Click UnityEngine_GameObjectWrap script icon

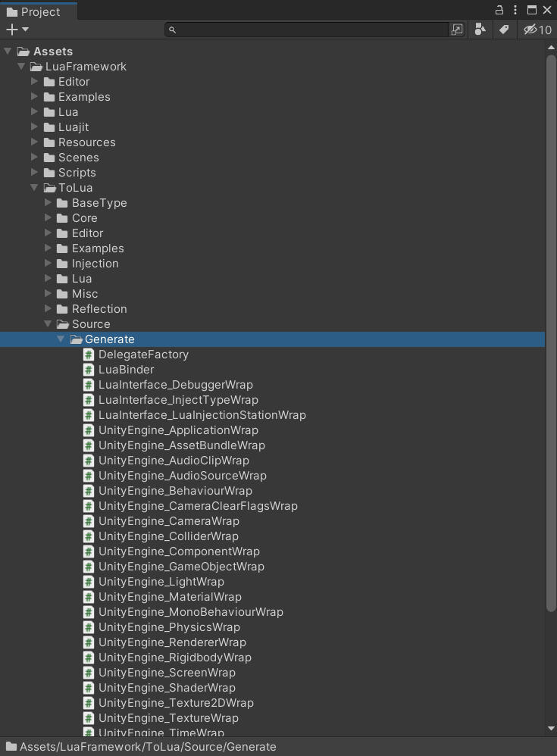pos(89,567)
